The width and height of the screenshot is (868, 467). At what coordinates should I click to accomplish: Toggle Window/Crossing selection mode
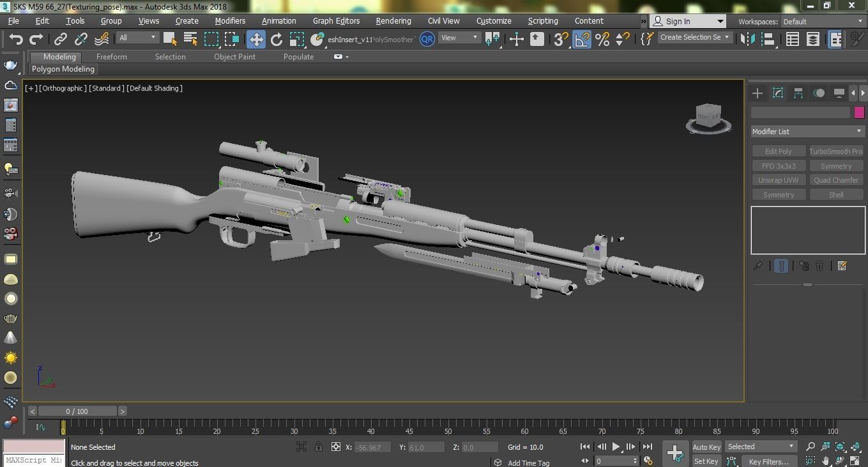tap(232, 39)
